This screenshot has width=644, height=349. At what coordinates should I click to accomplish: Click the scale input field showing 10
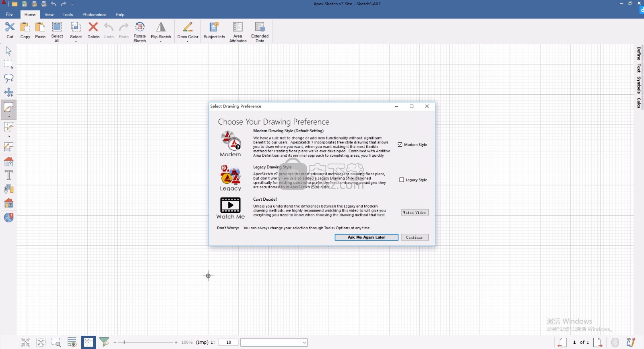pos(229,343)
